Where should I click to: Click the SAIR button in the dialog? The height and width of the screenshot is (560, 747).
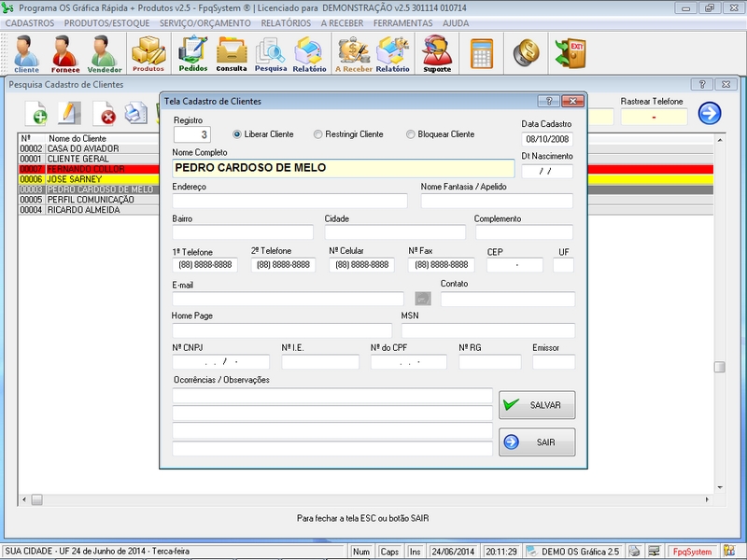click(x=537, y=441)
